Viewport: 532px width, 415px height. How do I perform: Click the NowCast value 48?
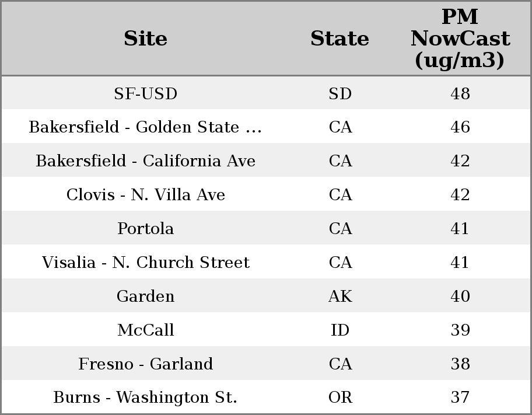(460, 93)
